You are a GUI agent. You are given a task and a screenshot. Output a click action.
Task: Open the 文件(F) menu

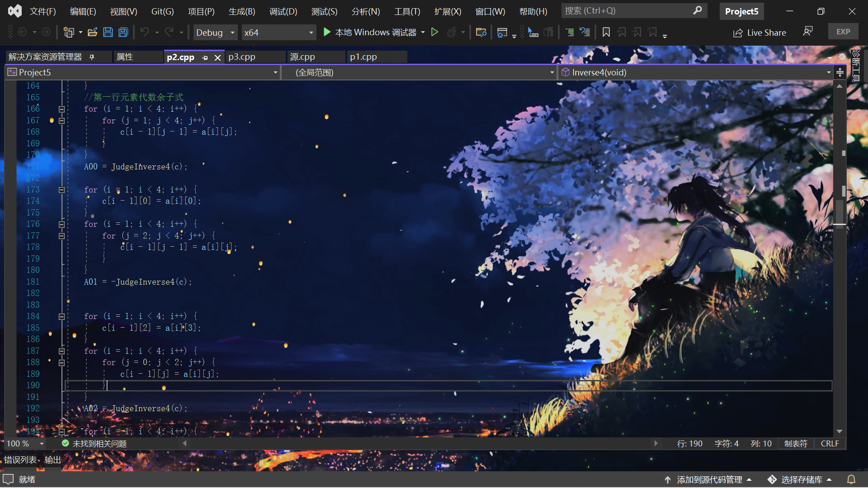pos(42,11)
